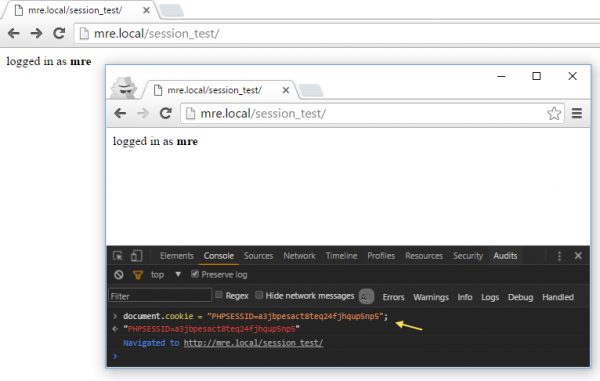Reload the incognito window page
600x381 pixels.
coord(165,113)
